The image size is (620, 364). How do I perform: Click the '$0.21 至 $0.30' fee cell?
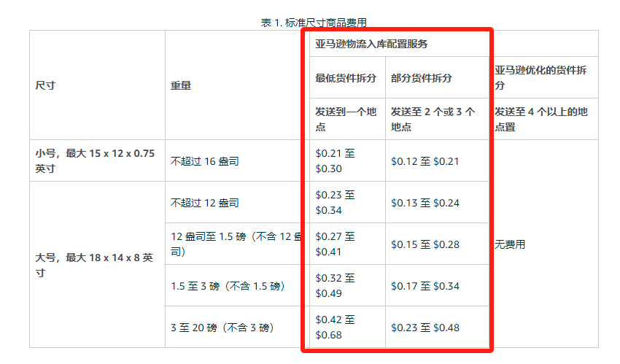tap(347, 160)
